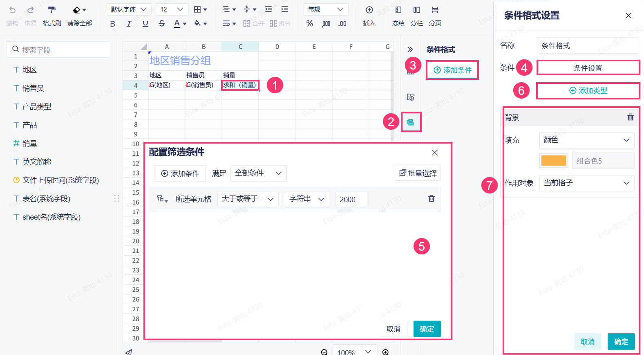This screenshot has height=355, width=644.
Task: Delete the 背景 format type
Action: pyautogui.click(x=630, y=117)
